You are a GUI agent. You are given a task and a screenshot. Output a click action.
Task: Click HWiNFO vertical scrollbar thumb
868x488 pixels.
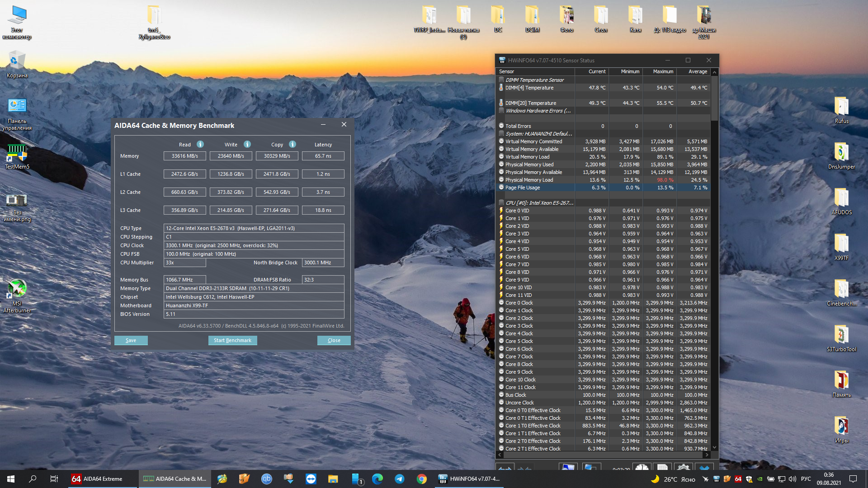[714, 97]
